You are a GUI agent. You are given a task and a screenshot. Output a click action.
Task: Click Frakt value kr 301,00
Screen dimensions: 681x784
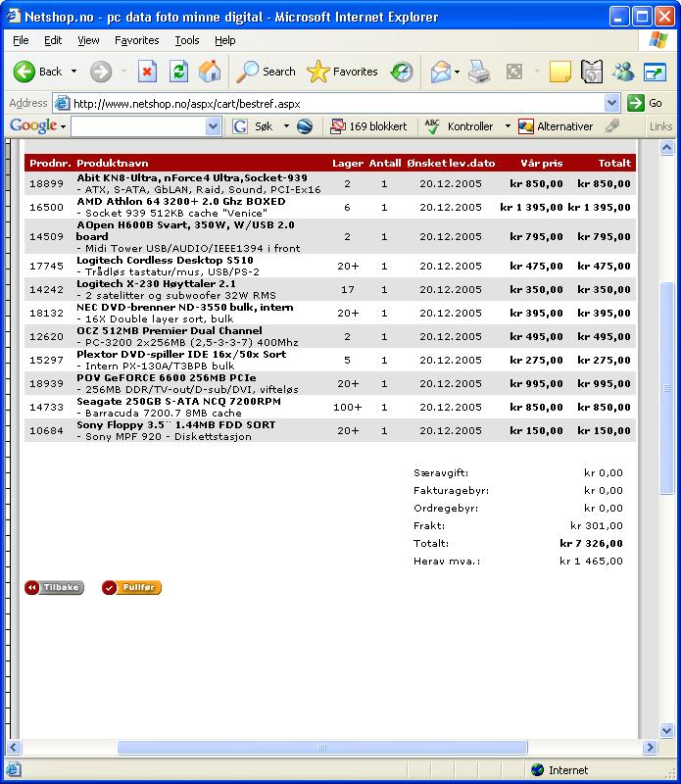[597, 526]
